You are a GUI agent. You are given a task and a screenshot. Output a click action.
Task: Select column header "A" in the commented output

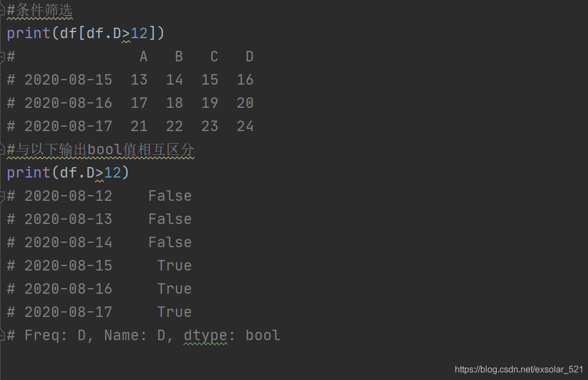pyautogui.click(x=143, y=57)
